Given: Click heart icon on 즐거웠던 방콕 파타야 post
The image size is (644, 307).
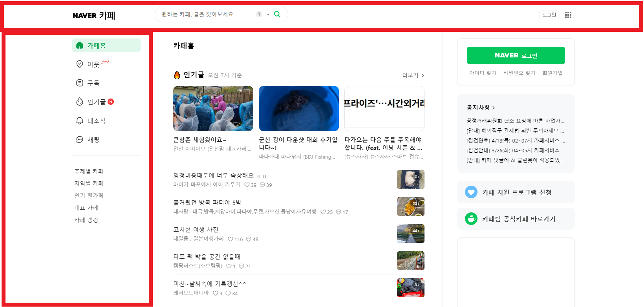Looking at the screenshot, I should 323,212.
